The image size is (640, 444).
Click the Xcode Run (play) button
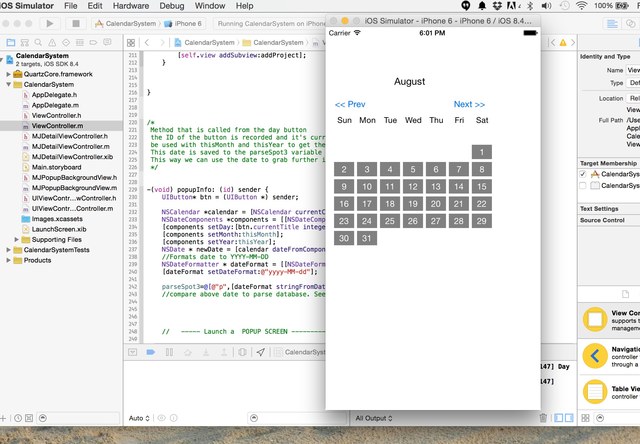click(x=50, y=23)
